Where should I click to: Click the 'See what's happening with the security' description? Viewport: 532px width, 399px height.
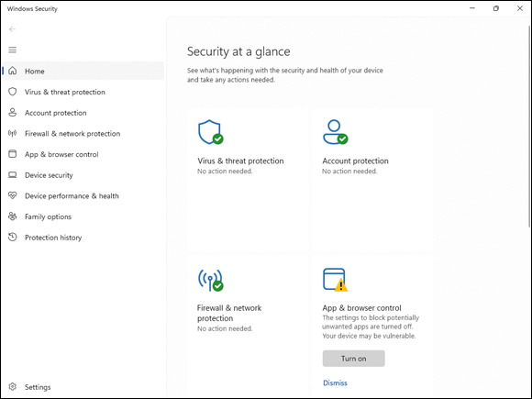click(x=285, y=75)
